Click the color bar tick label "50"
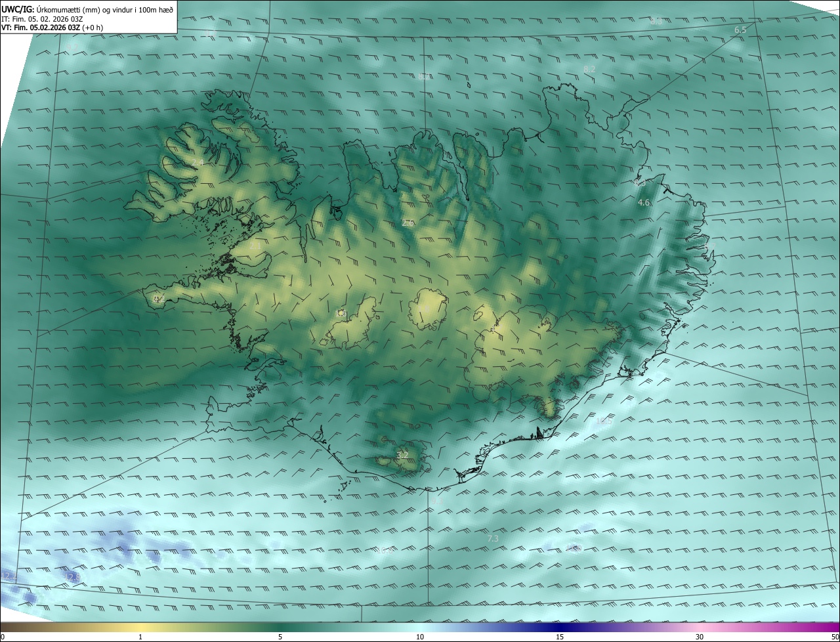840x642 pixels. click(835, 637)
